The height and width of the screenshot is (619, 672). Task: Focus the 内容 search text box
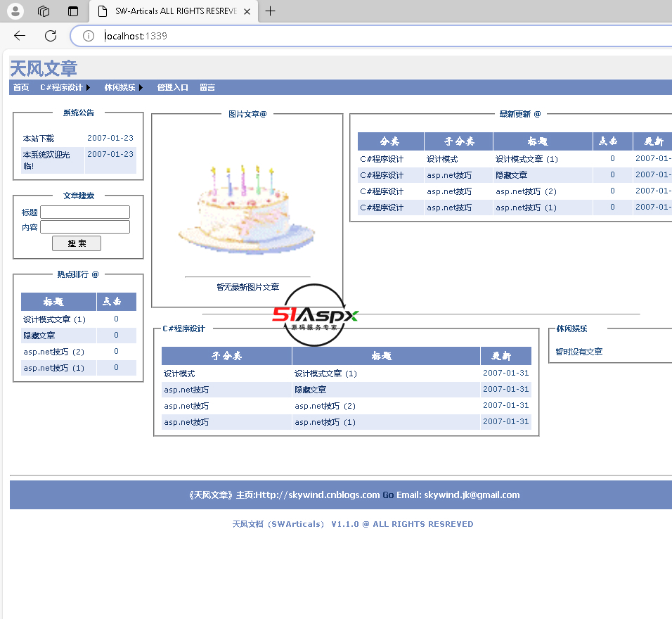tap(85, 226)
